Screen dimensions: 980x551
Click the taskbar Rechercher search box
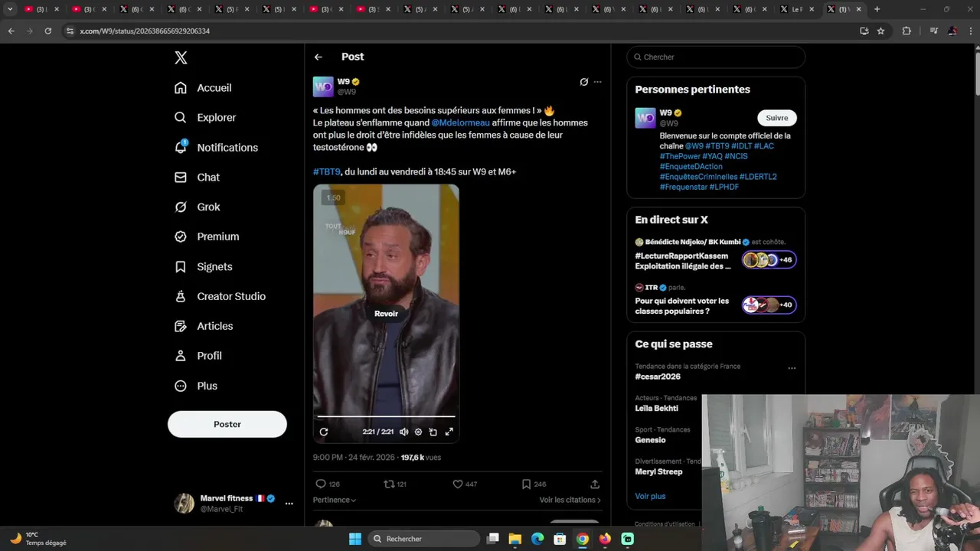click(x=424, y=539)
